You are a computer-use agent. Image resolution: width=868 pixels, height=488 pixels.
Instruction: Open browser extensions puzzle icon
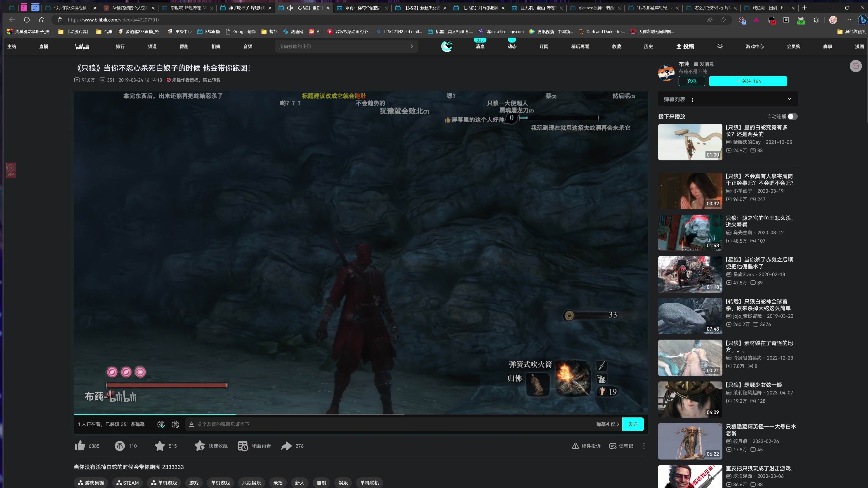point(816,20)
